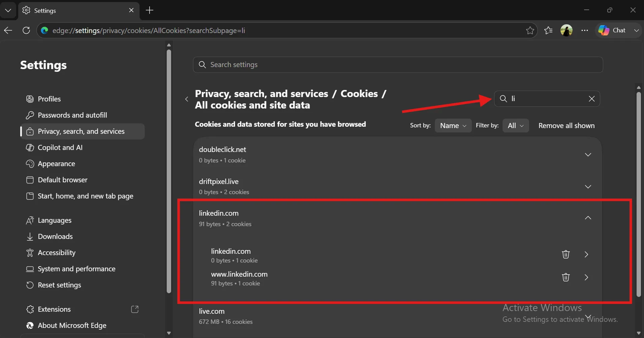Go back to Cookies page chevron
644x338 pixels.
187,99
